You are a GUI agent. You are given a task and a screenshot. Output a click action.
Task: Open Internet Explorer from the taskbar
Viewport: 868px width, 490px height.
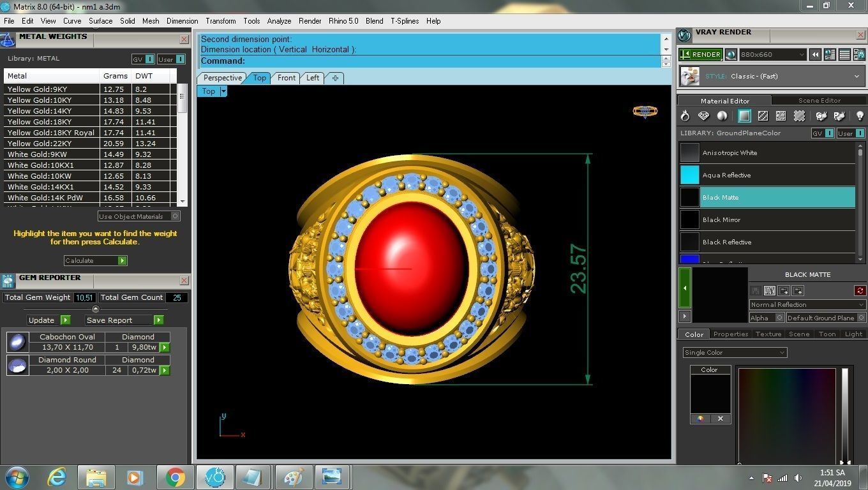click(x=57, y=477)
